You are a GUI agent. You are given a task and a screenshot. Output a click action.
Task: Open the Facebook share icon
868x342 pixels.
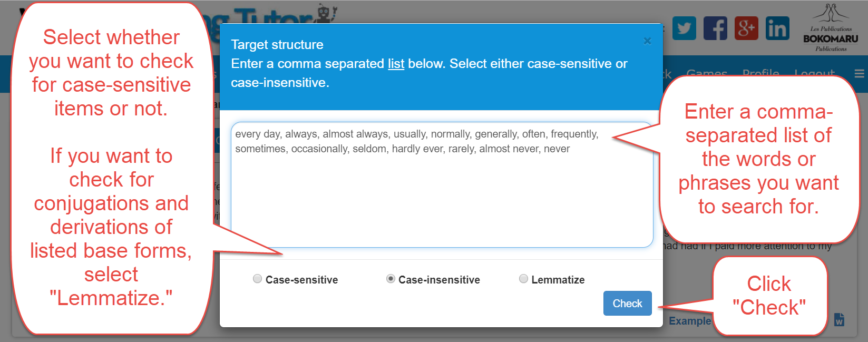click(x=715, y=28)
